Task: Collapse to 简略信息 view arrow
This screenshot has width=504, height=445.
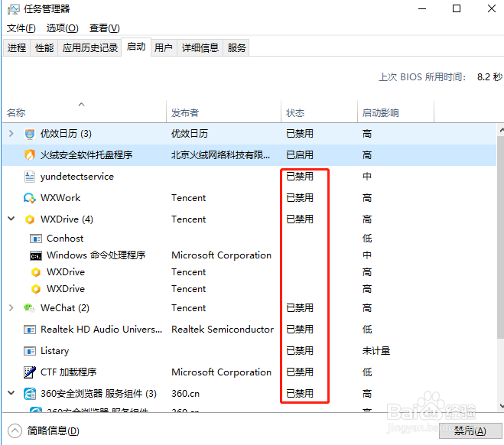Action: coord(15,431)
